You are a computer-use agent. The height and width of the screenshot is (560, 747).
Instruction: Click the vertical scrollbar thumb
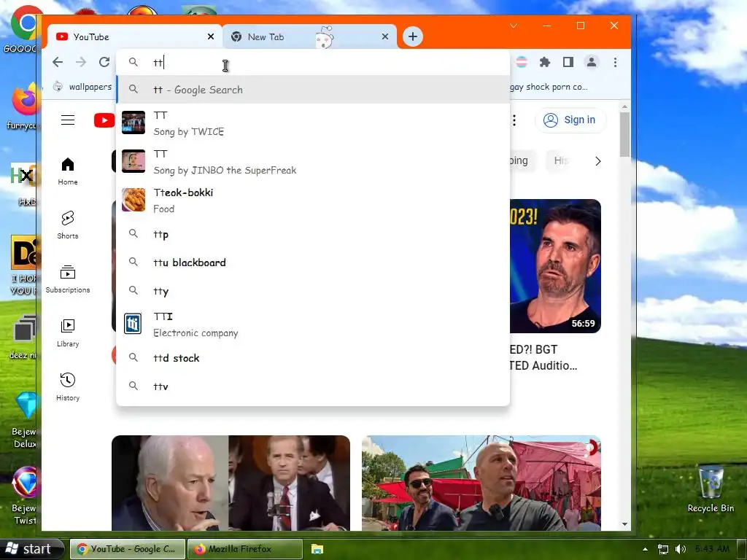pos(624,134)
